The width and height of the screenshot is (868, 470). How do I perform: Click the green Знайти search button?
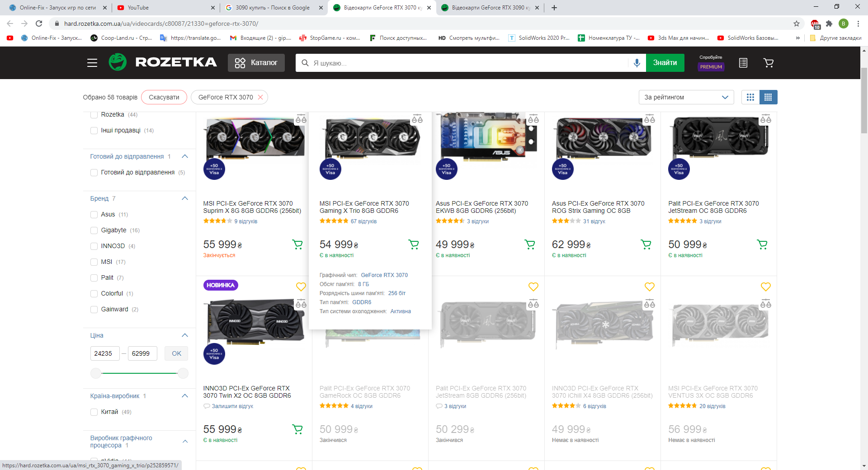(665, 63)
